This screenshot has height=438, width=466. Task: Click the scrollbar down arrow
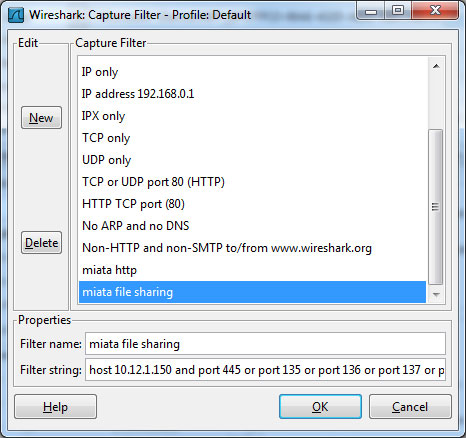pos(436,294)
